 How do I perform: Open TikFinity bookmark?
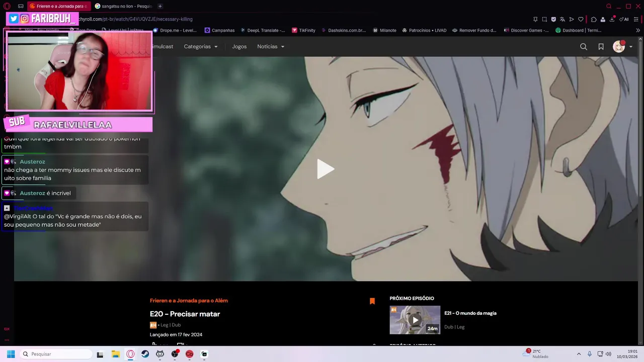303,30
